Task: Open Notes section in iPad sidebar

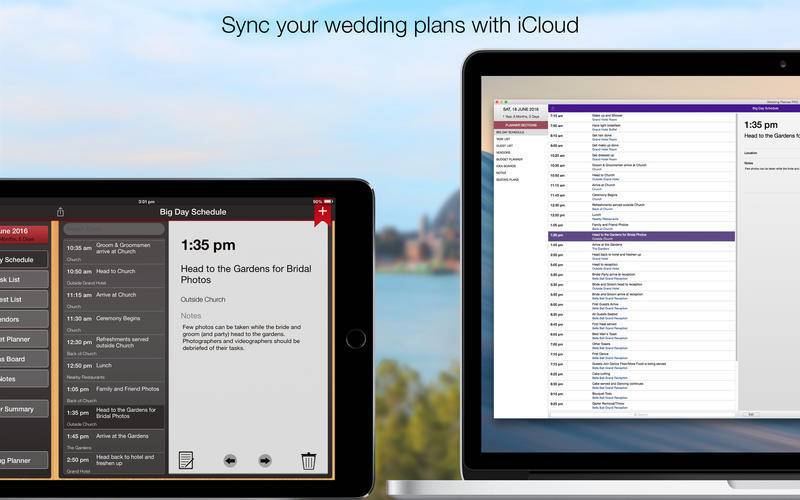Action: tap(24, 379)
